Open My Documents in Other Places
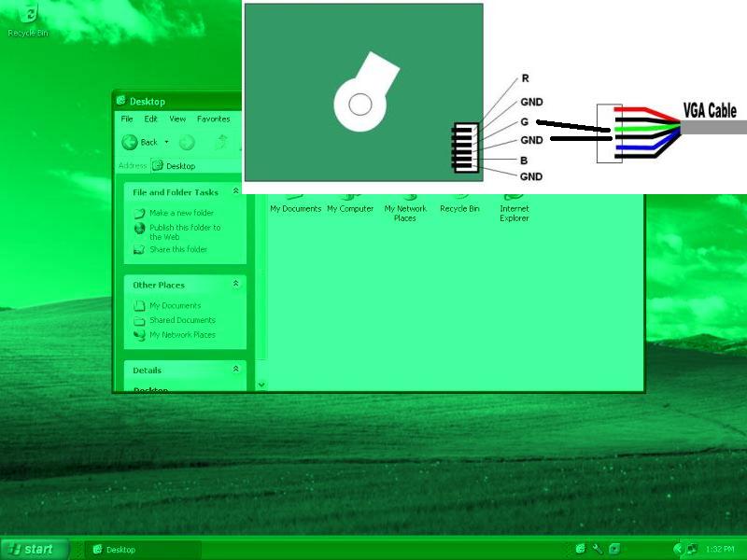Viewport: 747px width, 560px height. pyautogui.click(x=175, y=306)
